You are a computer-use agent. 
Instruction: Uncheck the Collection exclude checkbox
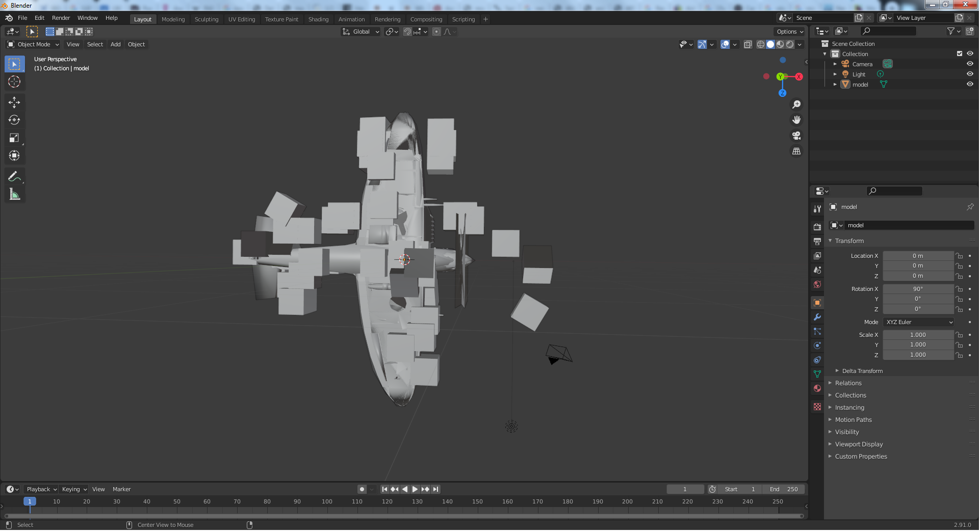[x=960, y=54]
